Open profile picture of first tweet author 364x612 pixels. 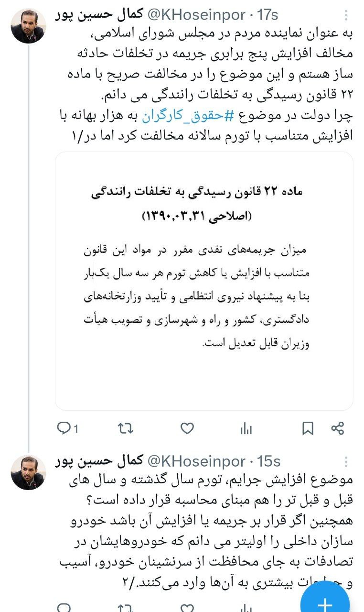(28, 26)
